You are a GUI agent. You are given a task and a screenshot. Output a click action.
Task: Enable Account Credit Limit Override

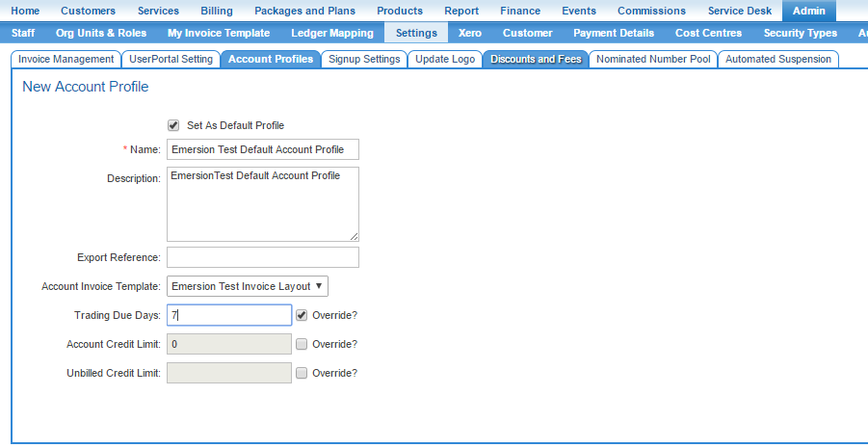coord(302,344)
